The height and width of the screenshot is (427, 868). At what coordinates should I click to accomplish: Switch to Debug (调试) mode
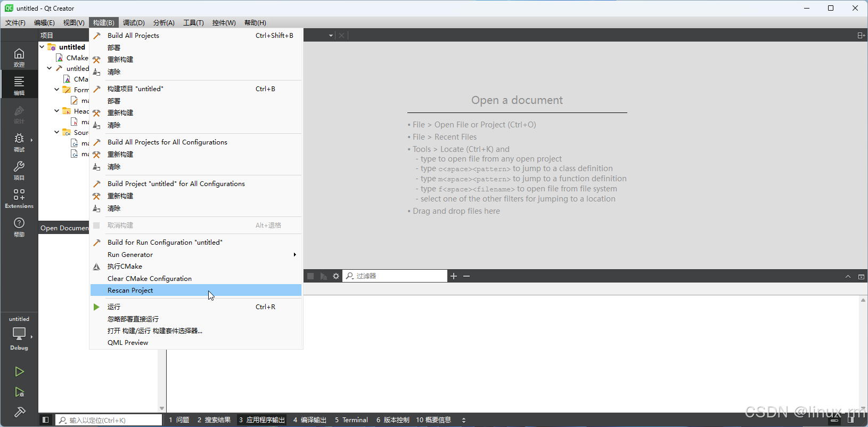(x=19, y=142)
